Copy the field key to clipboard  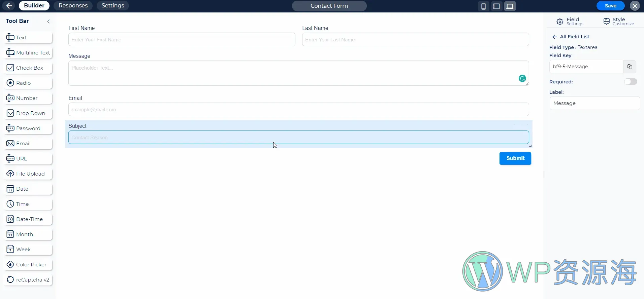(630, 67)
